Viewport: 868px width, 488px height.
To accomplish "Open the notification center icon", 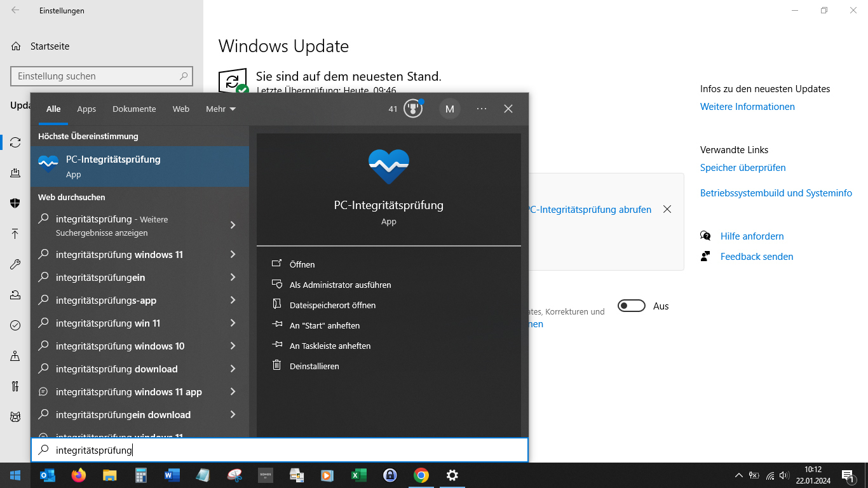I will click(848, 475).
